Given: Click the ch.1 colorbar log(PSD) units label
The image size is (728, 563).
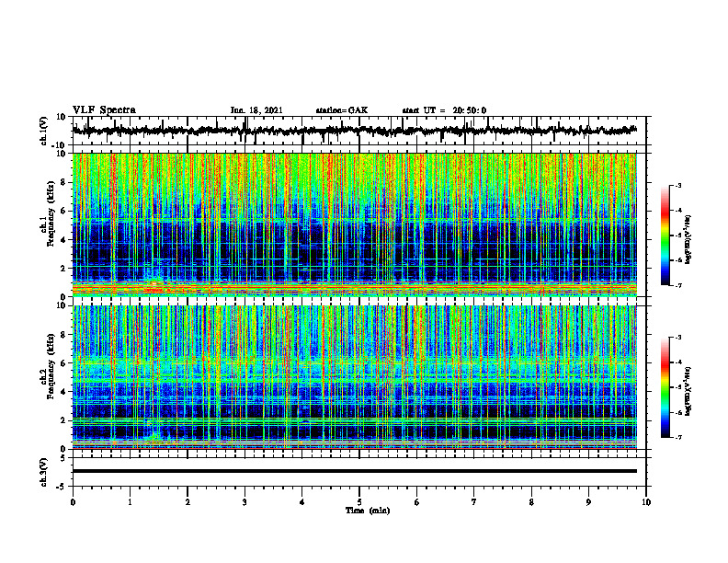Looking at the screenshot, I should click(x=688, y=239).
